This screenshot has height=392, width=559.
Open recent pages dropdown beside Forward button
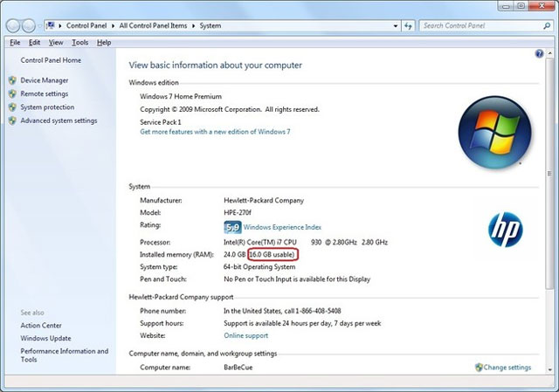[x=38, y=26]
